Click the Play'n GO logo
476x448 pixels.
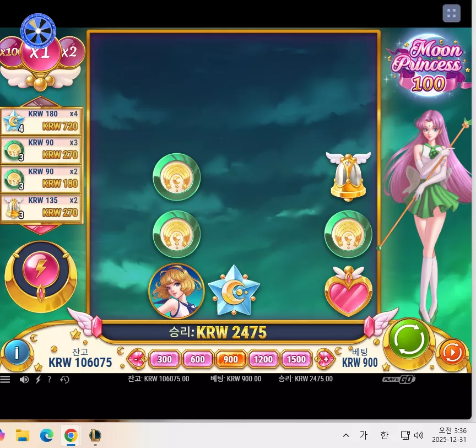pyautogui.click(x=398, y=379)
